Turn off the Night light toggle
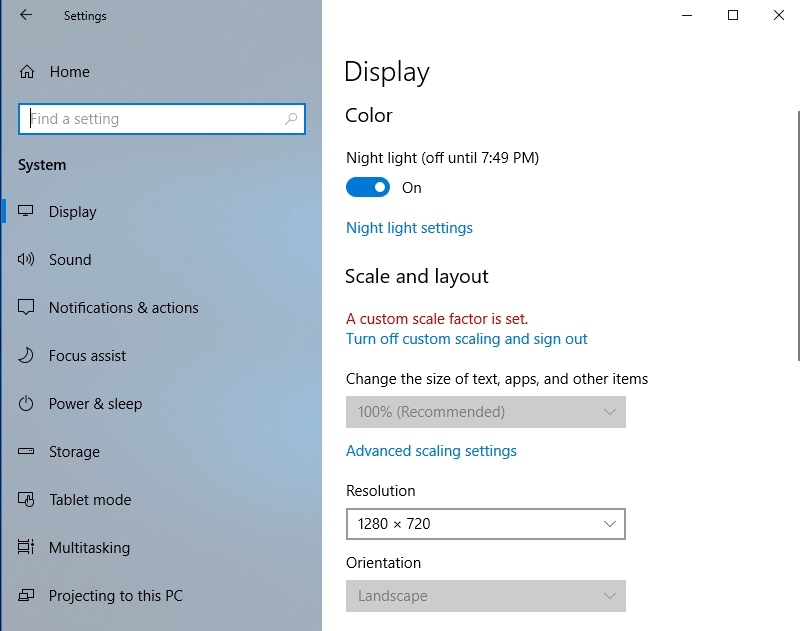This screenshot has height=631, width=801. (368, 188)
